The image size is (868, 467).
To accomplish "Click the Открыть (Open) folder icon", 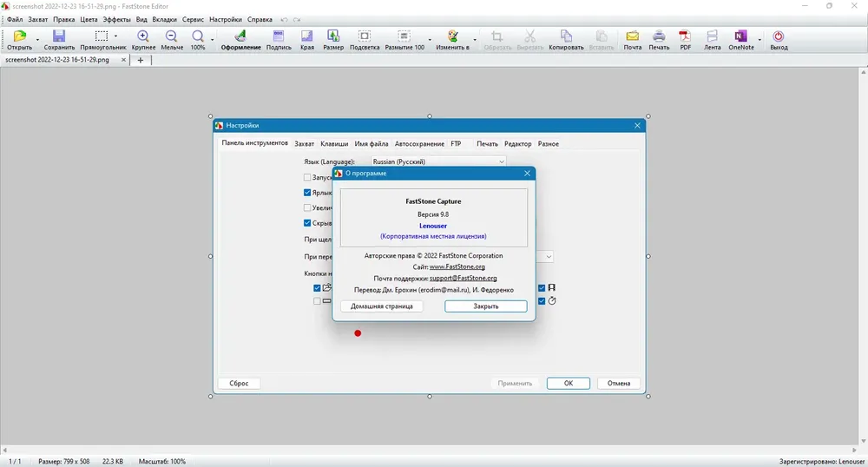I will click(x=19, y=36).
